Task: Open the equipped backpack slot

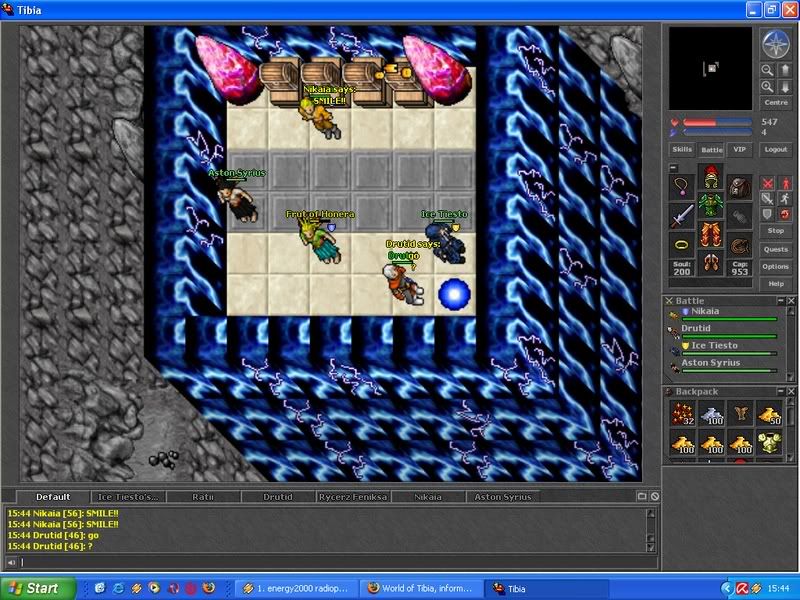Action: tap(739, 187)
